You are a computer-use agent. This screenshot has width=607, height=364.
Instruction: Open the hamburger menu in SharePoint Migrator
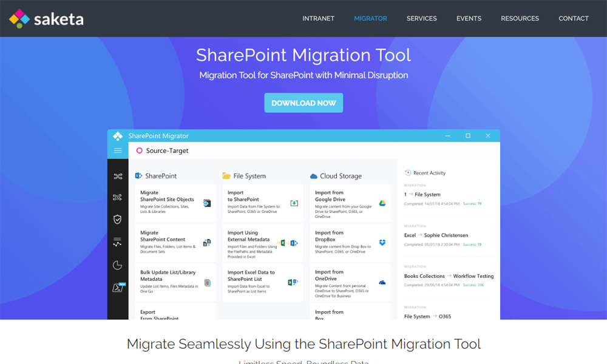(118, 150)
